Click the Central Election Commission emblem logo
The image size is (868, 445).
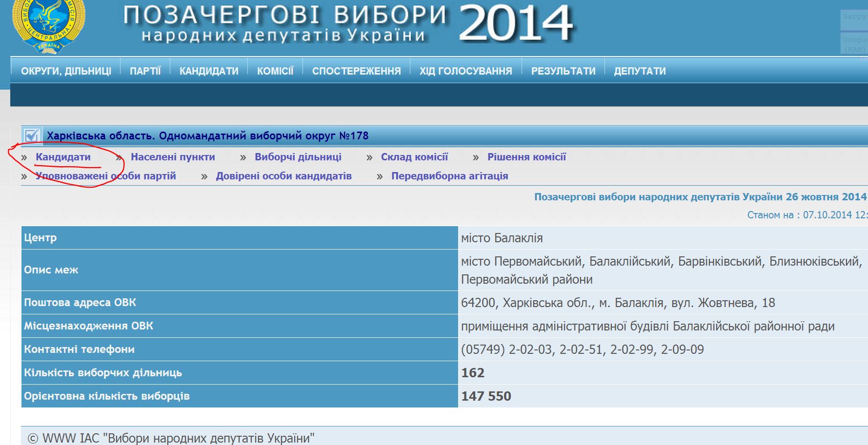(x=48, y=24)
